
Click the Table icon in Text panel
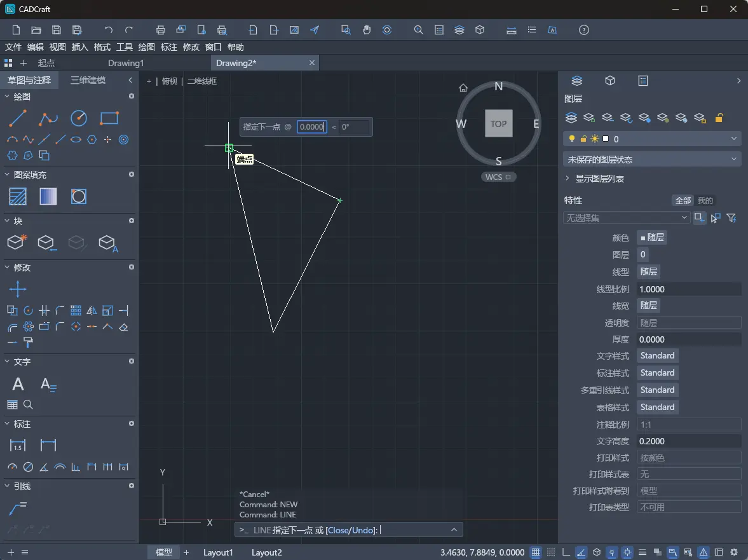[x=13, y=404]
